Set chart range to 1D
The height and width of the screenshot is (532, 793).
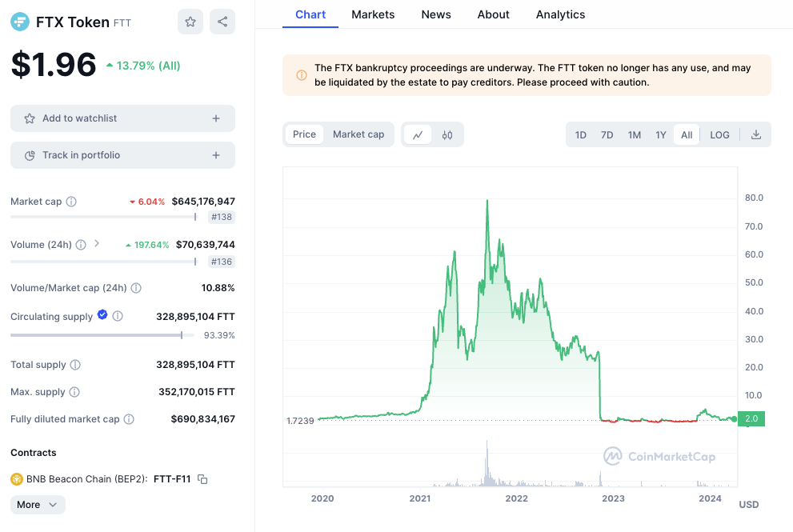pyautogui.click(x=581, y=135)
